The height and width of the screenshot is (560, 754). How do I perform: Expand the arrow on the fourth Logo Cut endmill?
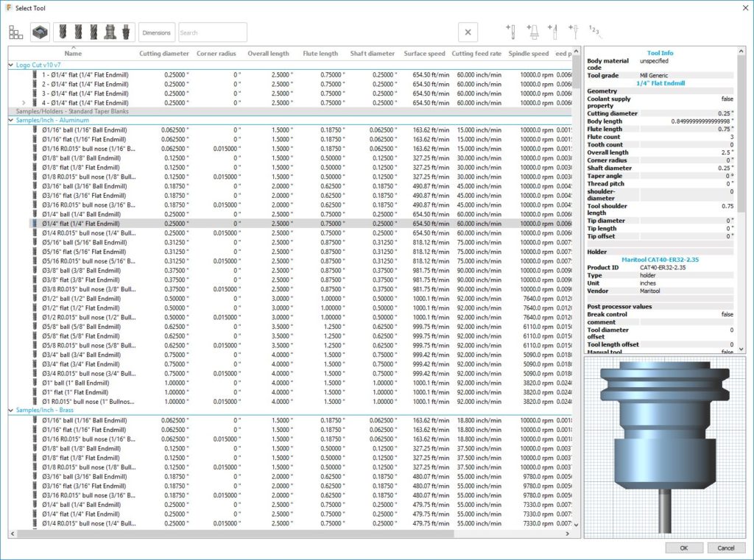click(x=22, y=103)
